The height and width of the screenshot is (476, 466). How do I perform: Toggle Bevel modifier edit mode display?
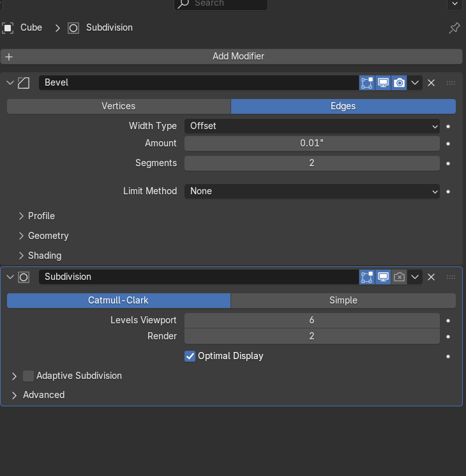(367, 82)
